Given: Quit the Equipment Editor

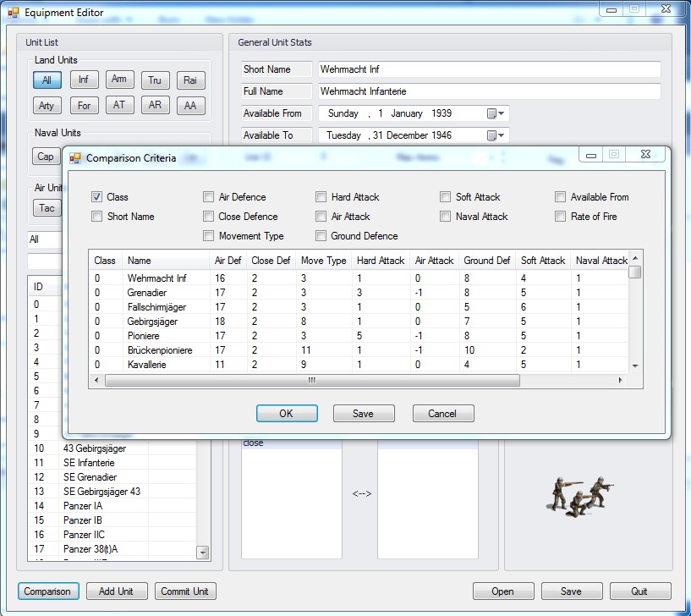Looking at the screenshot, I should point(640,591).
